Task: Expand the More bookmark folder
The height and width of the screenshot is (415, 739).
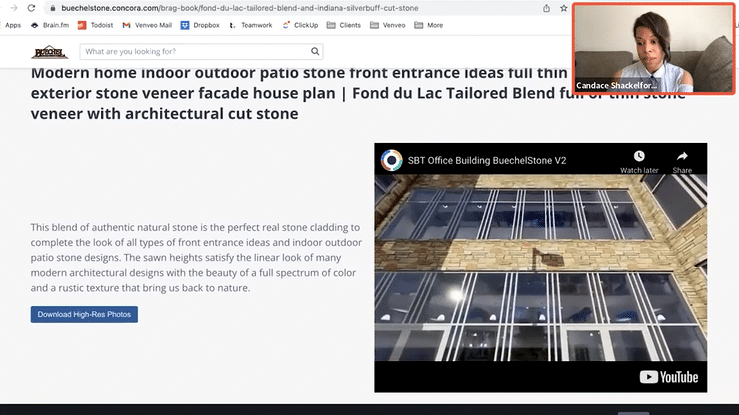Action: click(428, 25)
